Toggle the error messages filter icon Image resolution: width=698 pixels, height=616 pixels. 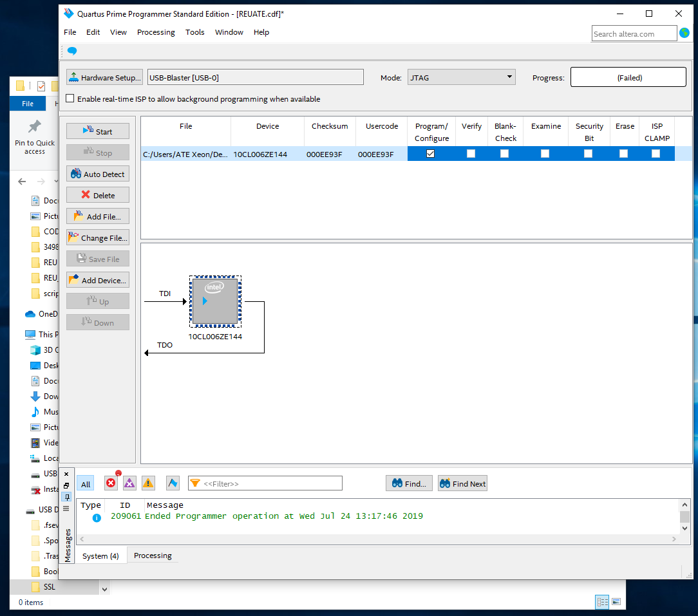111,483
